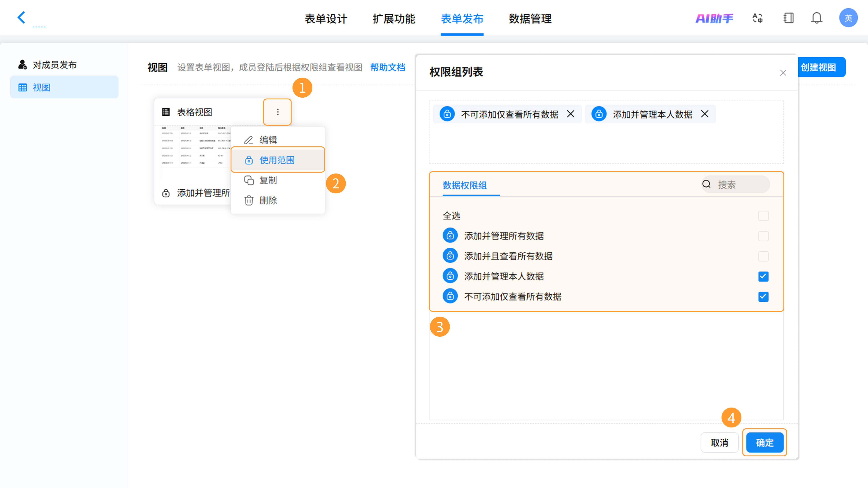Screen dimensions: 868x488
Task: Open the AI助手 assistant
Action: click(x=714, y=18)
